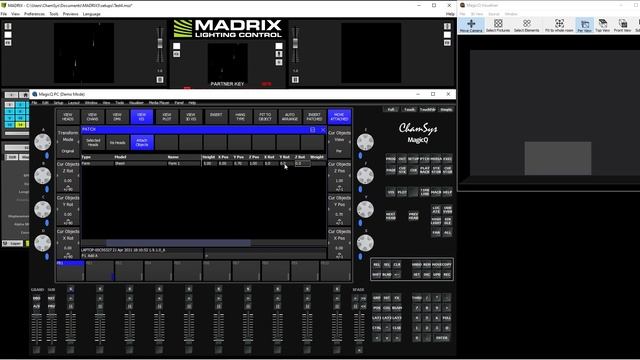Switch Visualiser to Per View
640x360 pixels.
pos(585,25)
